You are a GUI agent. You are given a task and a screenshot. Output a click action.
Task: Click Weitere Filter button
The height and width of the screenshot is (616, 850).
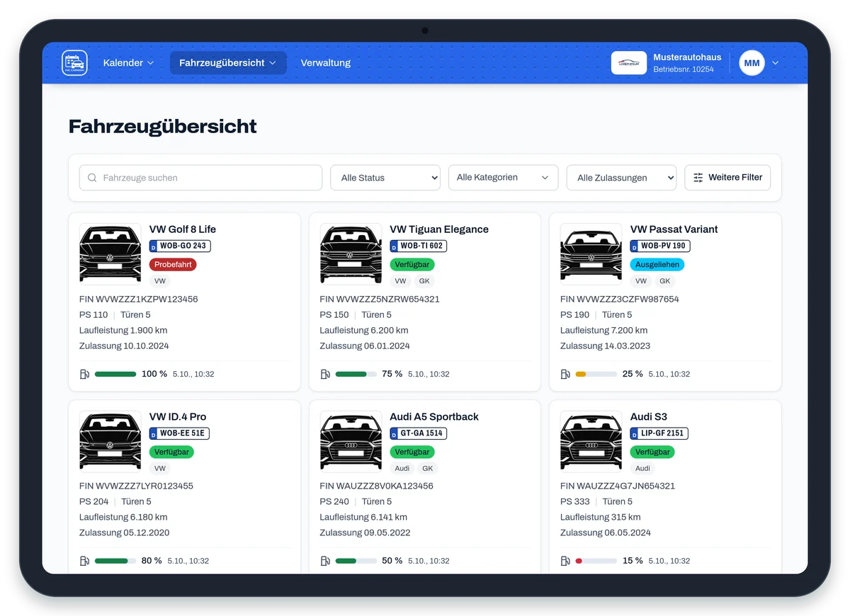tap(727, 178)
